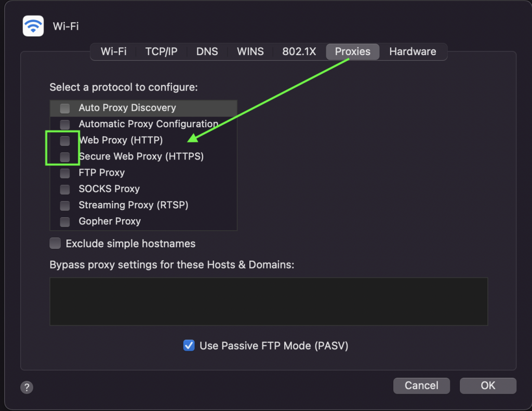Select the FTP Proxy row label
Viewport: 532px width, 411px height.
point(102,173)
